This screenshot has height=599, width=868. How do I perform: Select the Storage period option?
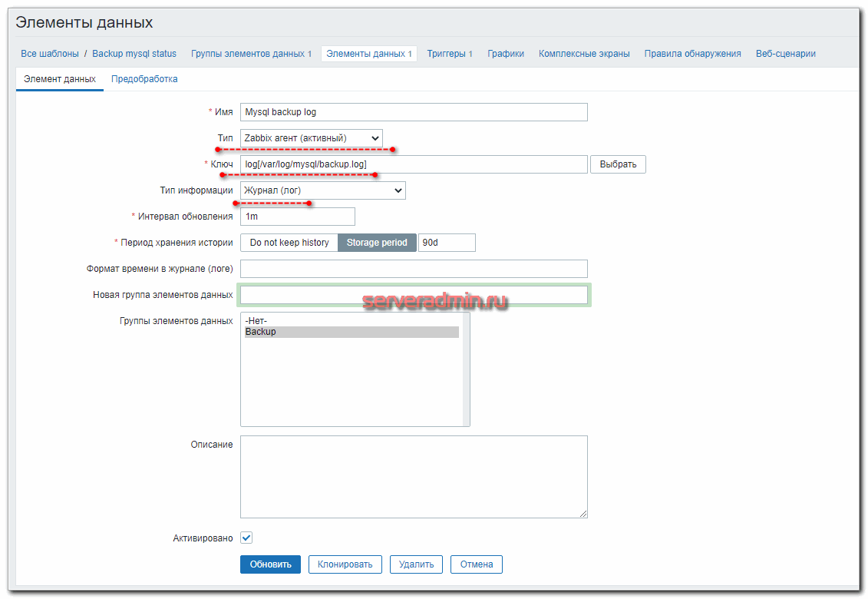377,243
